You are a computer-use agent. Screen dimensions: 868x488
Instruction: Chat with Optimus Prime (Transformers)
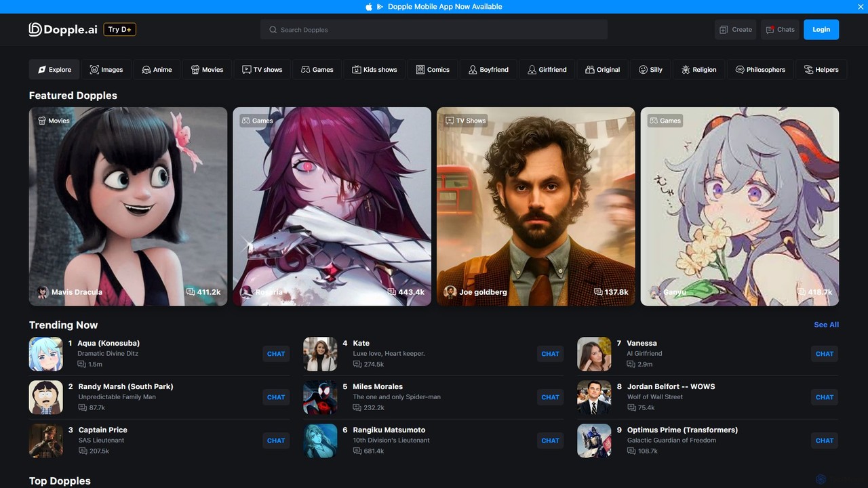pyautogui.click(x=825, y=441)
